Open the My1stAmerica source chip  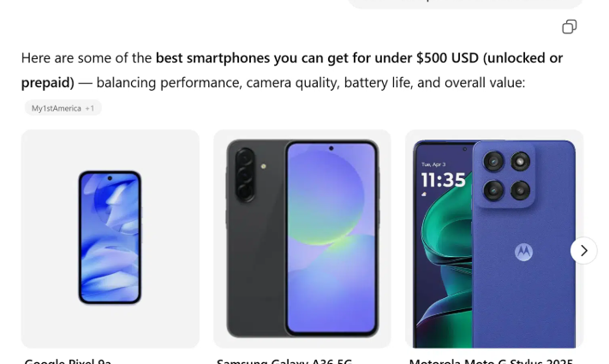(x=57, y=109)
